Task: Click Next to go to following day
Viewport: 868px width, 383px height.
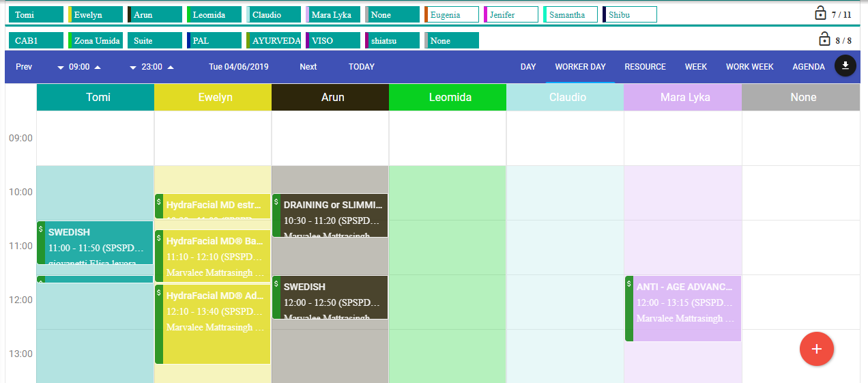Action: pos(308,67)
